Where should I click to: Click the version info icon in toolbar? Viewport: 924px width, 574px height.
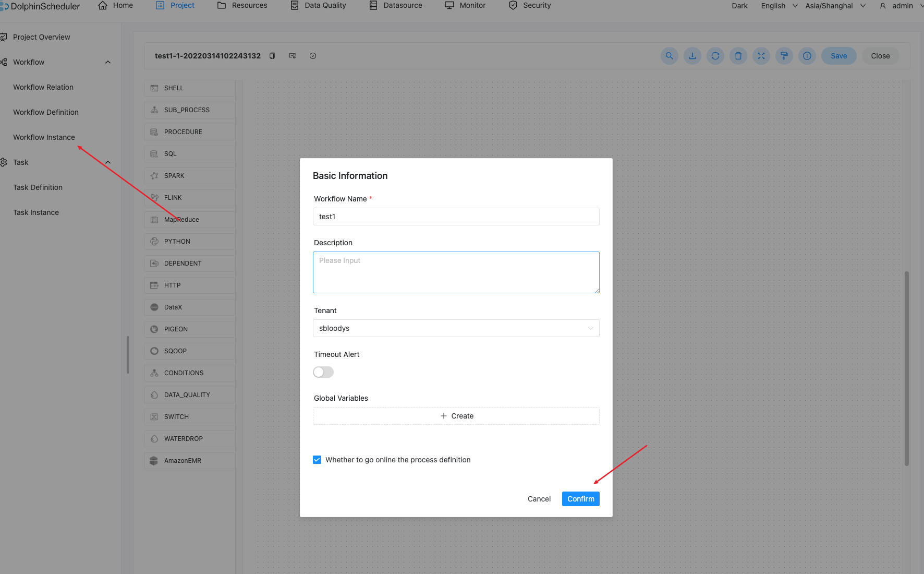coord(807,56)
